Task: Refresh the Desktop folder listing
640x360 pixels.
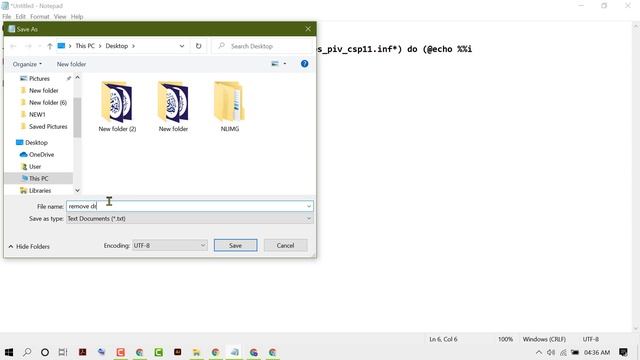Action: click(x=198, y=46)
